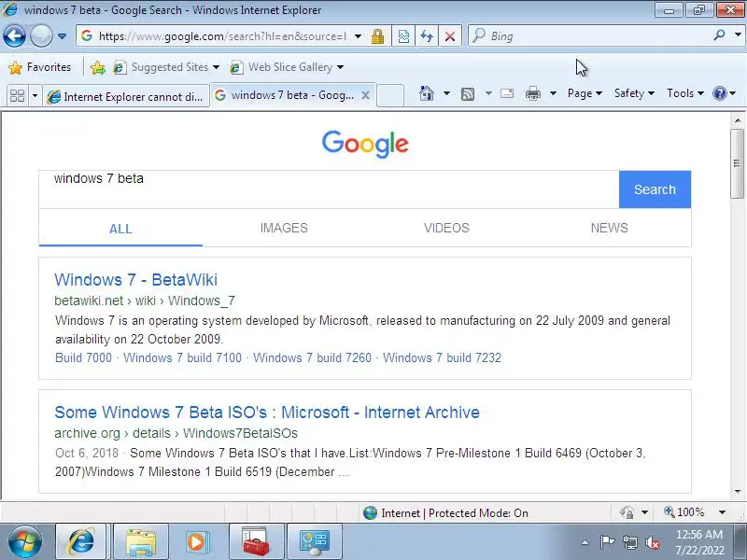Click the address bar URL field

coord(222,36)
